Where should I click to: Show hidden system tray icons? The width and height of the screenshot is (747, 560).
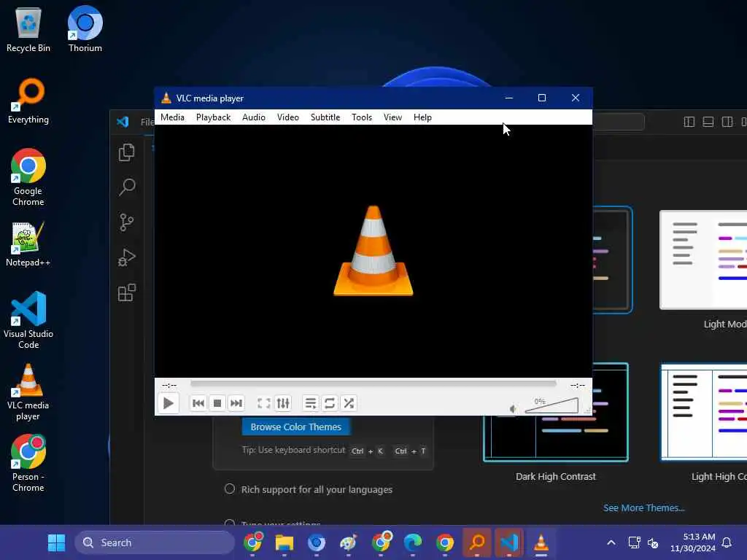point(611,542)
